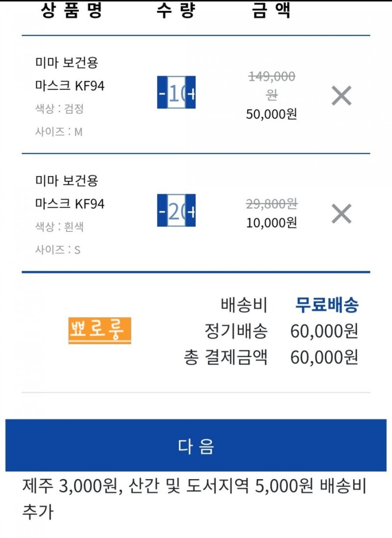Click the 10,000원 discounted price

pos(271,223)
